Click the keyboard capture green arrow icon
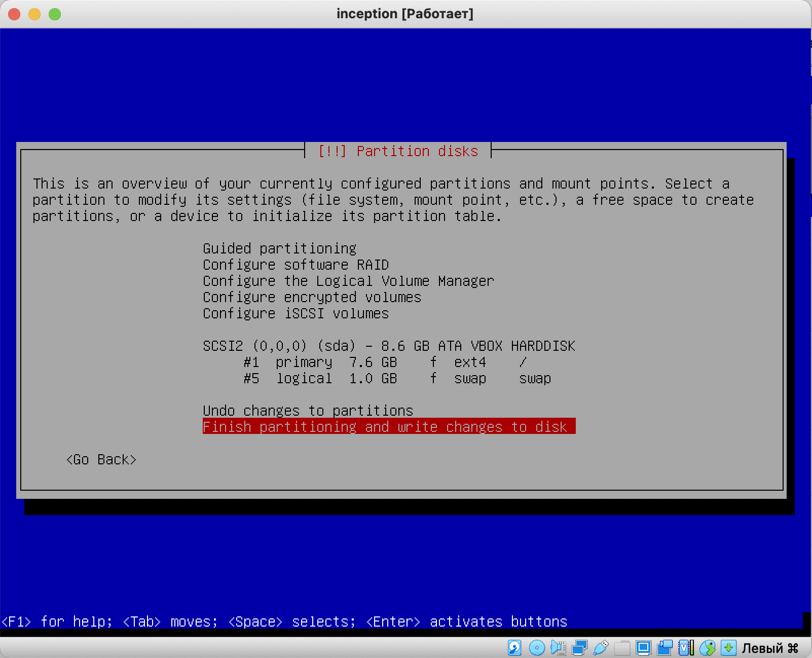This screenshot has width=812, height=658. 728,647
